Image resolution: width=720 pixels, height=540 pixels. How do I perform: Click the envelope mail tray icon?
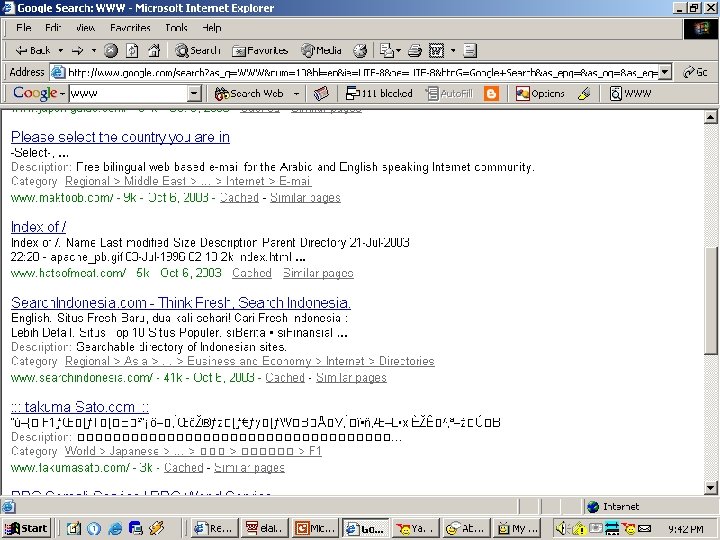coord(644,529)
